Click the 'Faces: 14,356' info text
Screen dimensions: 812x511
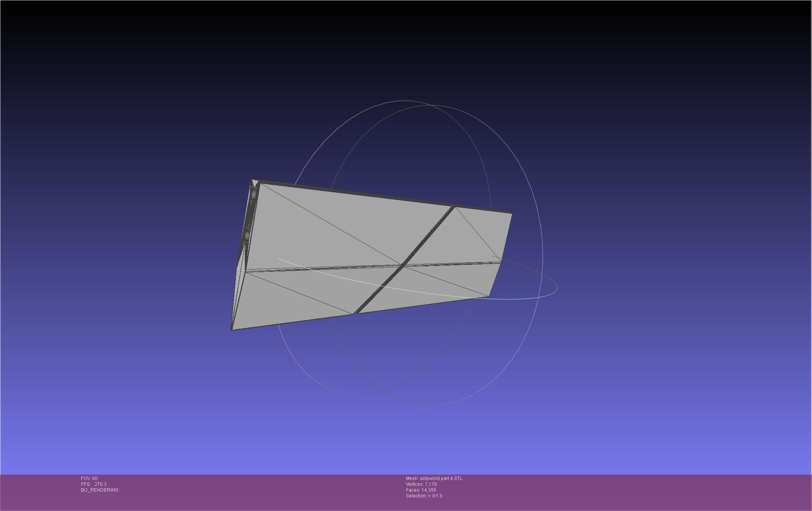click(421, 490)
